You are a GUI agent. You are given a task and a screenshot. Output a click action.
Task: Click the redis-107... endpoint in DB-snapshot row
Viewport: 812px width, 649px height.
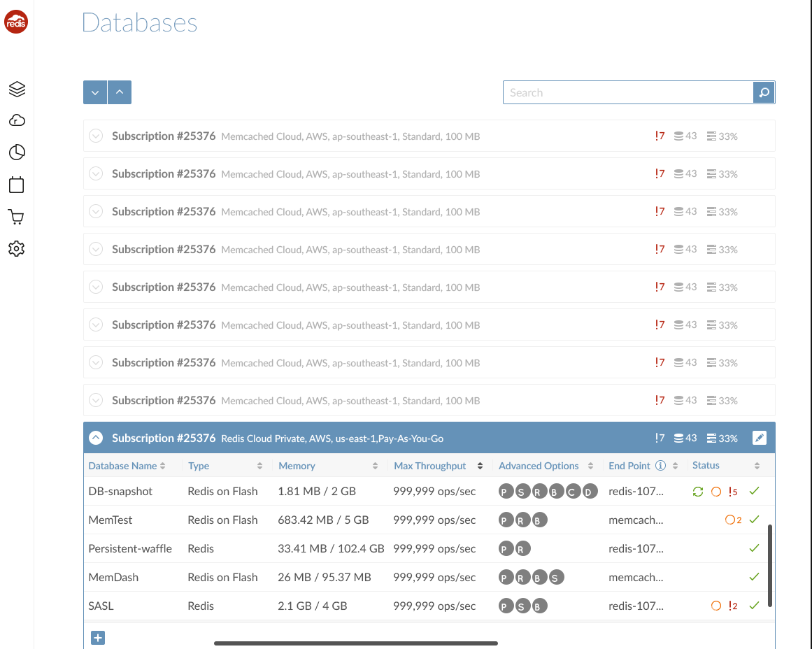point(636,491)
